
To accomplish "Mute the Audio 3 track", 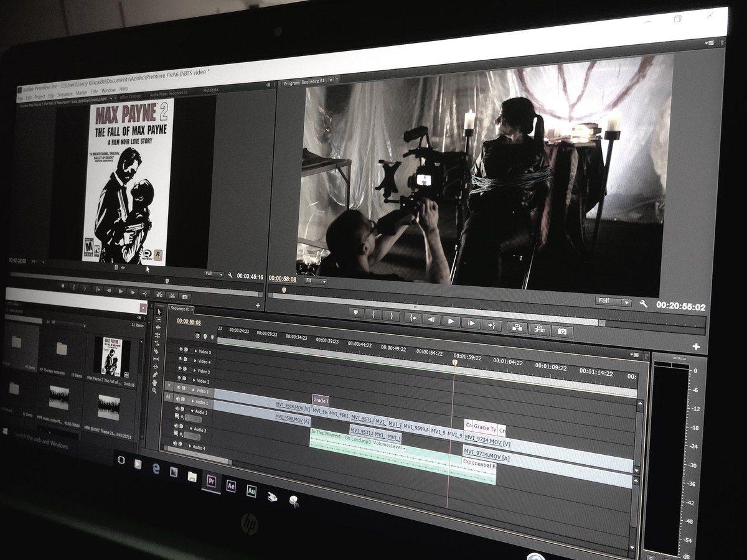I will [x=176, y=426].
